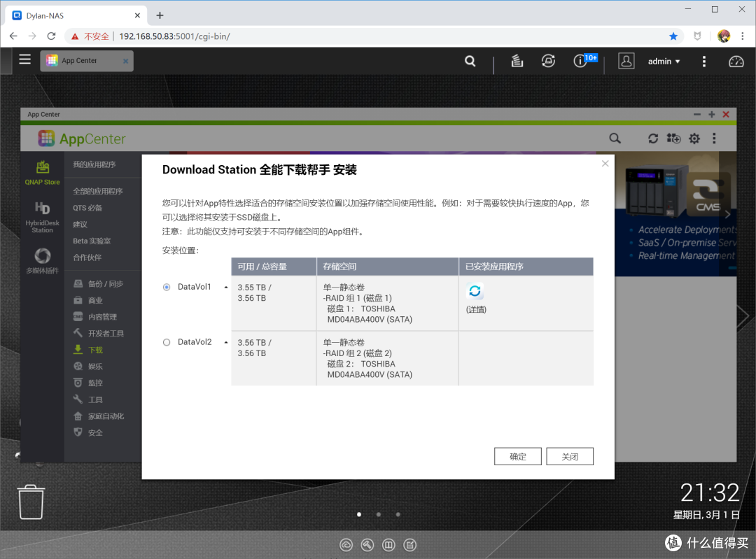Open background tasks stack icon
Viewport: 756px width, 559px height.
(517, 61)
